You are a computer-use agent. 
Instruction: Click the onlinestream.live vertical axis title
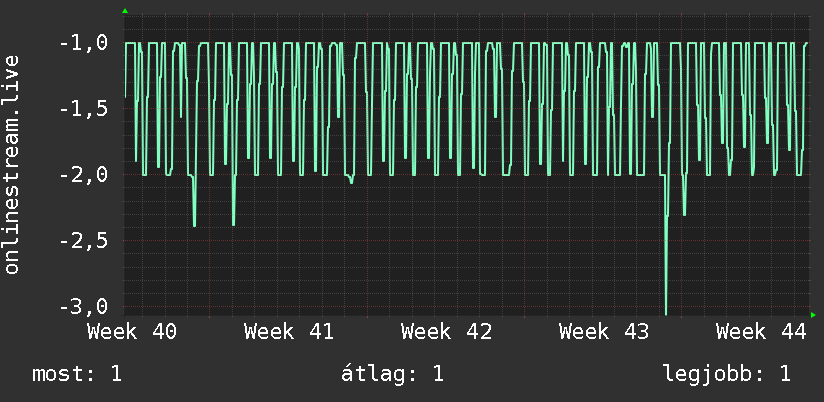click(x=12, y=164)
